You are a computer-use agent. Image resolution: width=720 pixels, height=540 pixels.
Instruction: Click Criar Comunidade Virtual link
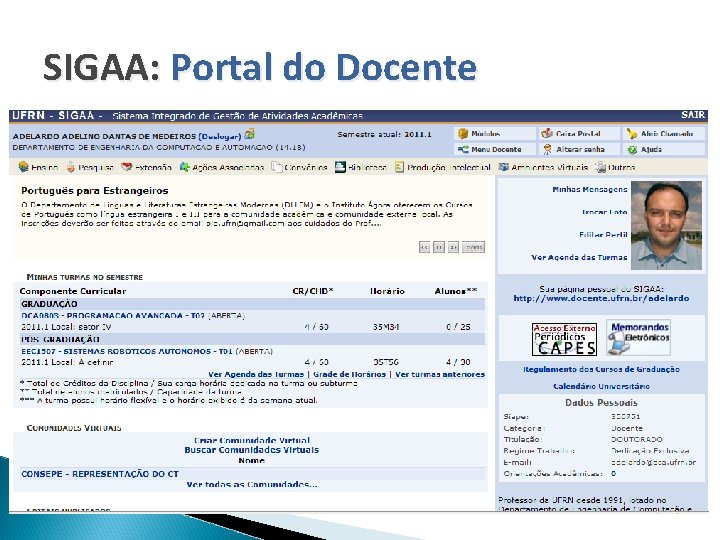[252, 440]
